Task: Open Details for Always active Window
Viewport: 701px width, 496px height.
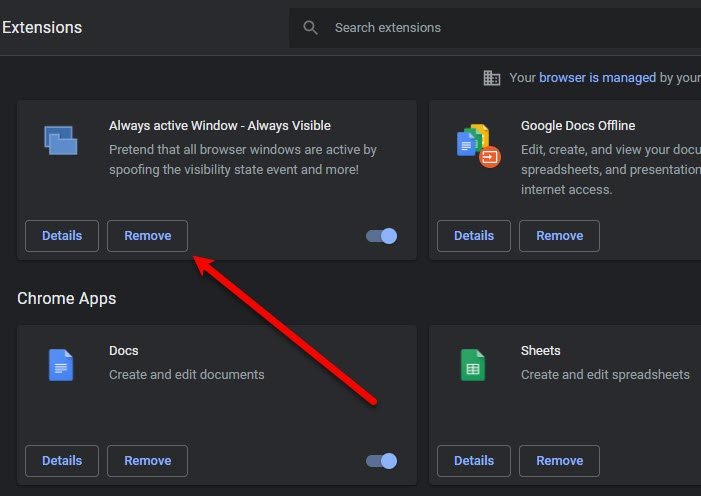Action: (62, 236)
